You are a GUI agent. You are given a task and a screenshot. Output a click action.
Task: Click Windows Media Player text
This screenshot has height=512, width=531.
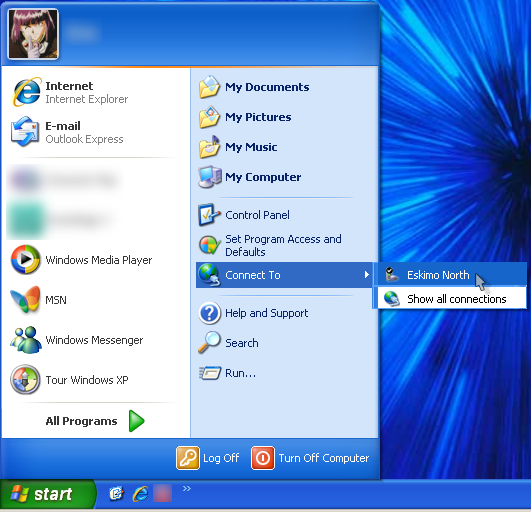tap(99, 260)
